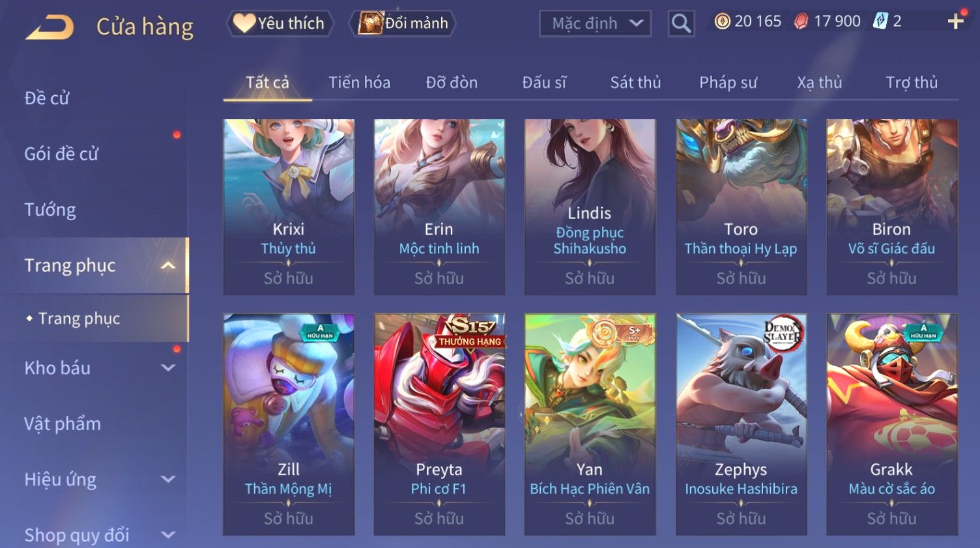This screenshot has width=980, height=548.
Task: Click the heart icon in Yêu thích
Action: point(244,23)
